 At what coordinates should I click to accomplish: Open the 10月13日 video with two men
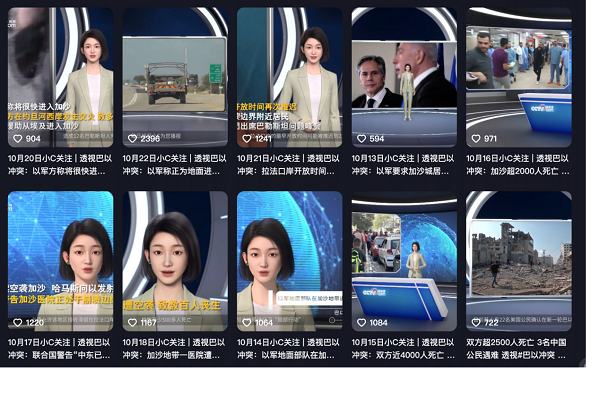pyautogui.click(x=404, y=77)
